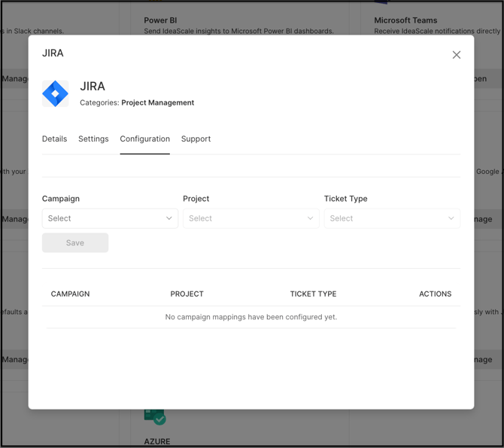
Task: Click the Campaign dropdown chevron arrow
Action: click(169, 218)
